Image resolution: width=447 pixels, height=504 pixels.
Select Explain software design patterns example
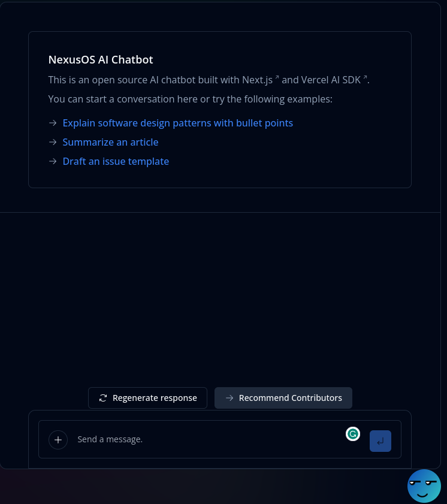(177, 123)
